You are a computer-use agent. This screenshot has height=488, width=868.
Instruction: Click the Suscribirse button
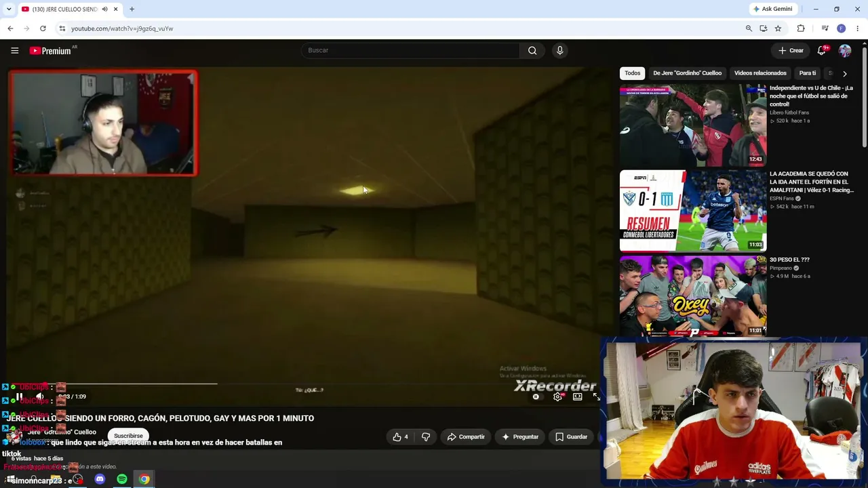click(128, 436)
